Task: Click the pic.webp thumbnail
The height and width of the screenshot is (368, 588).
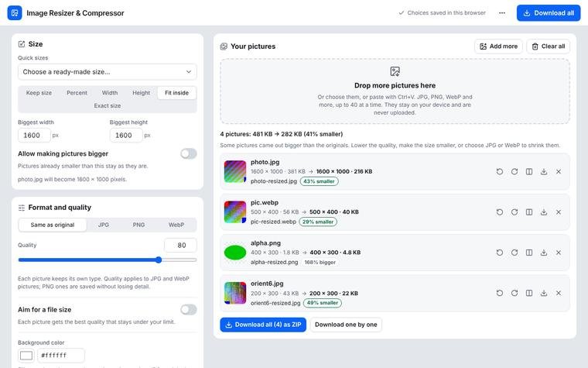Action: click(x=235, y=212)
